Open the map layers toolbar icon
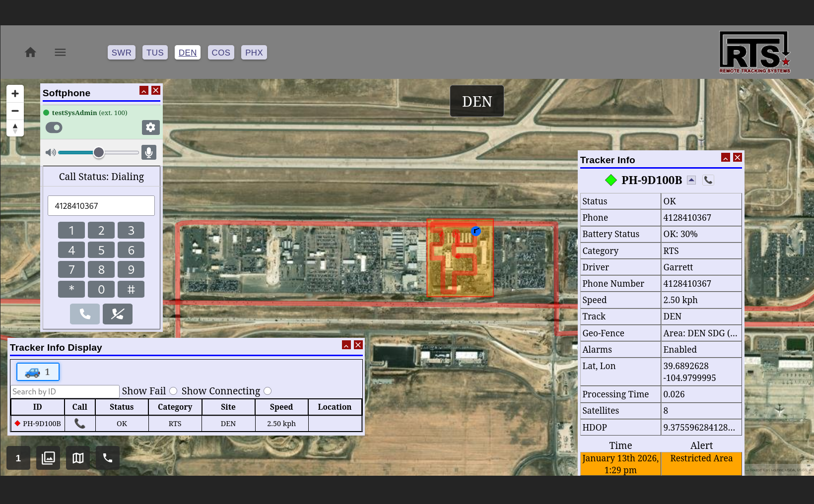 point(78,458)
